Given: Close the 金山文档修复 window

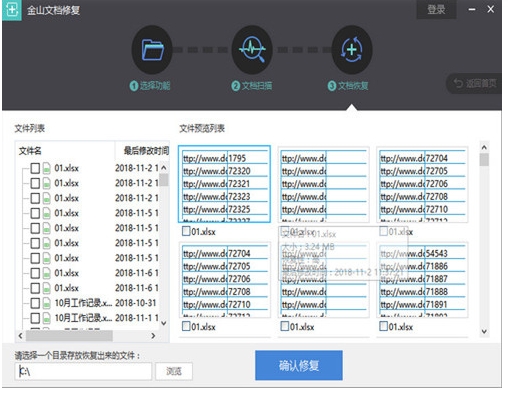Looking at the screenshot, I should pos(491,9).
